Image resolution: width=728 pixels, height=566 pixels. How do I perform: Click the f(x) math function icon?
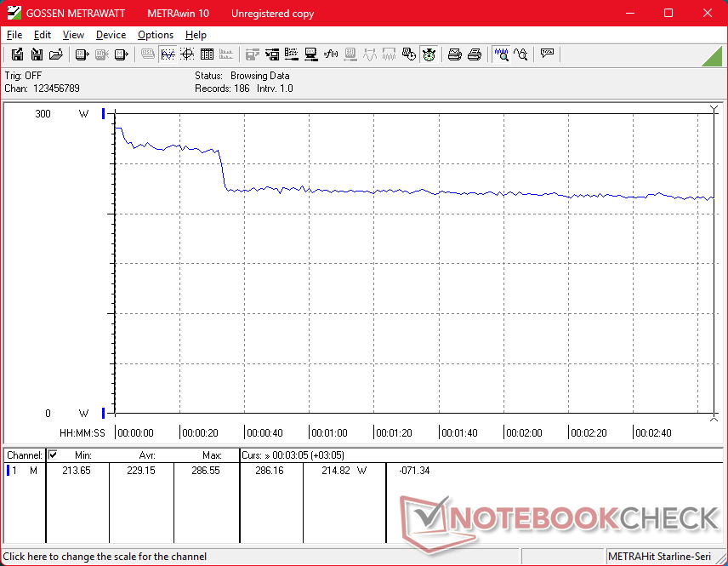[x=331, y=54]
